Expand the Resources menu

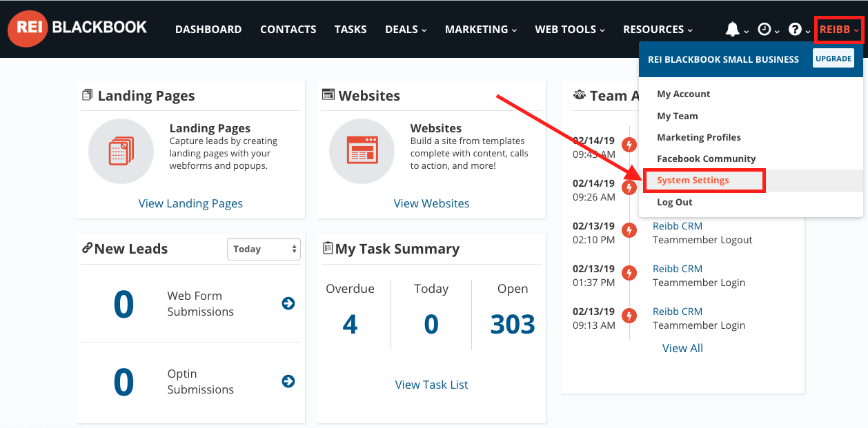(658, 29)
